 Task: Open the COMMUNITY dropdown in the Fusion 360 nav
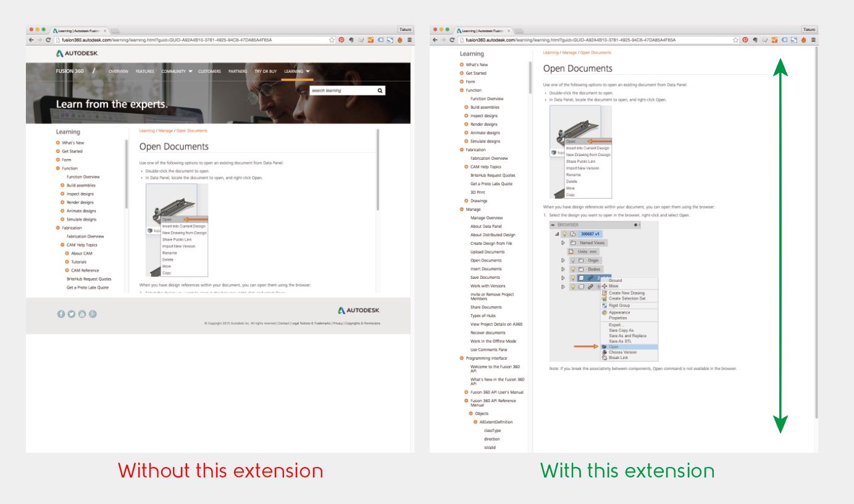point(177,72)
